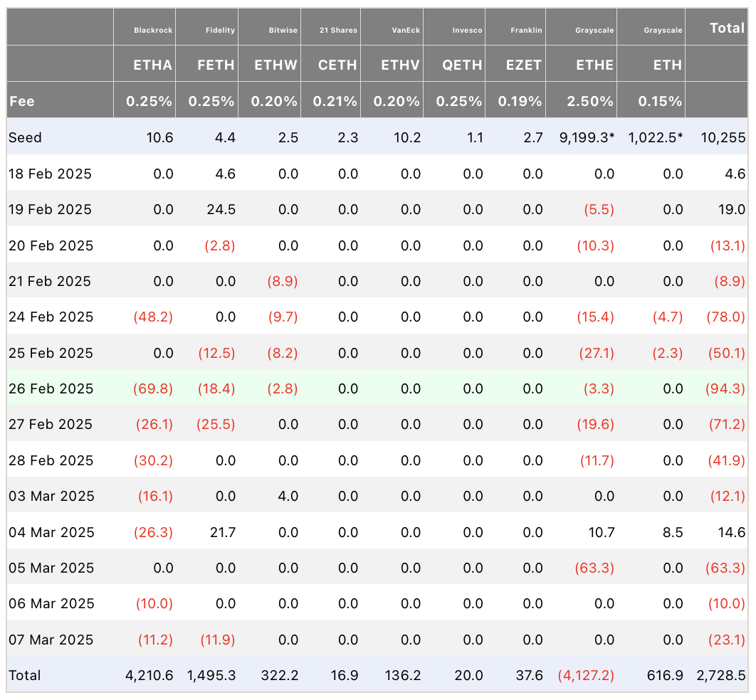
Task: Click the Grayscale ETHE ticker header
Action: pos(594,65)
